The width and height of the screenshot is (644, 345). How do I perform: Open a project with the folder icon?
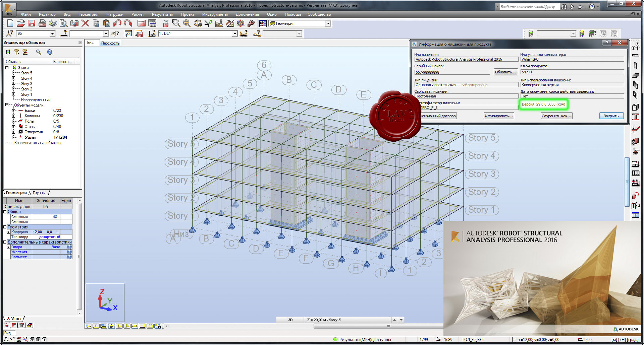pyautogui.click(x=21, y=23)
